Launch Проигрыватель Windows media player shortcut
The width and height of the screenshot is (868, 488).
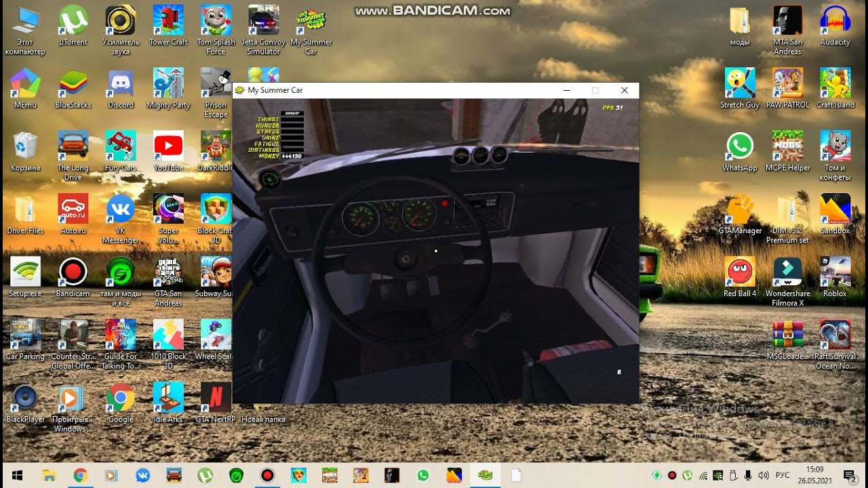click(73, 408)
